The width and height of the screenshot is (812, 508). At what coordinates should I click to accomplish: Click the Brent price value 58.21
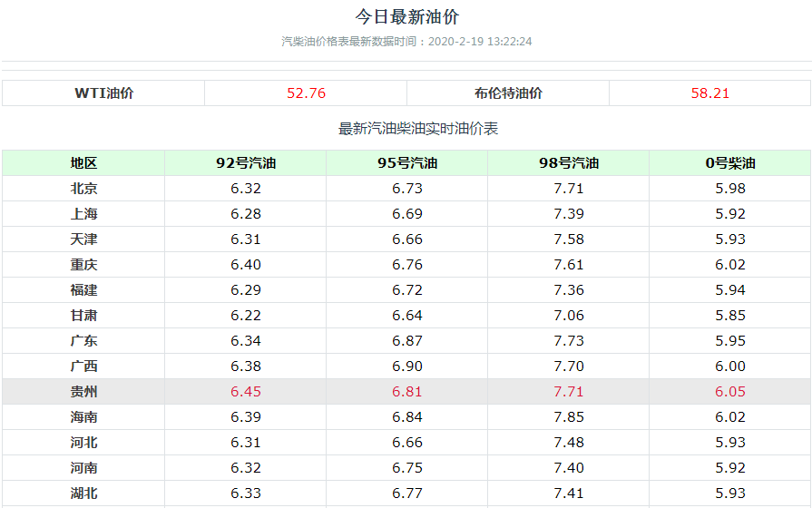[x=709, y=93]
